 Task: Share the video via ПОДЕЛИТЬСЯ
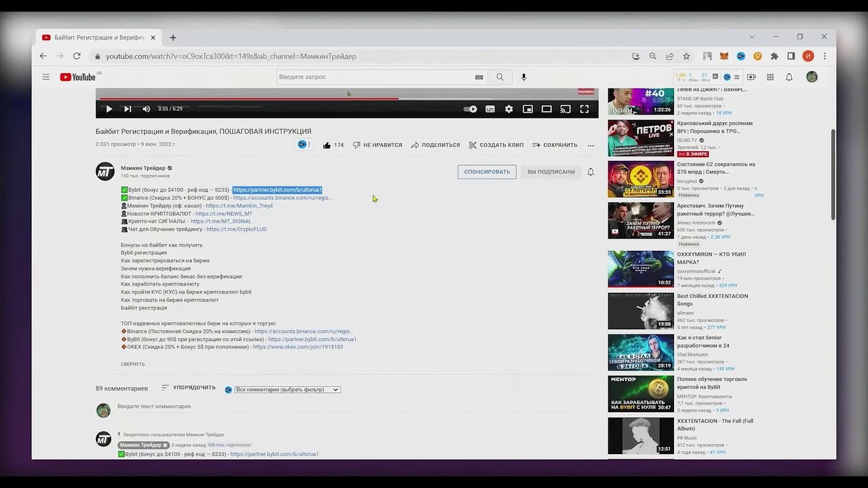point(435,145)
